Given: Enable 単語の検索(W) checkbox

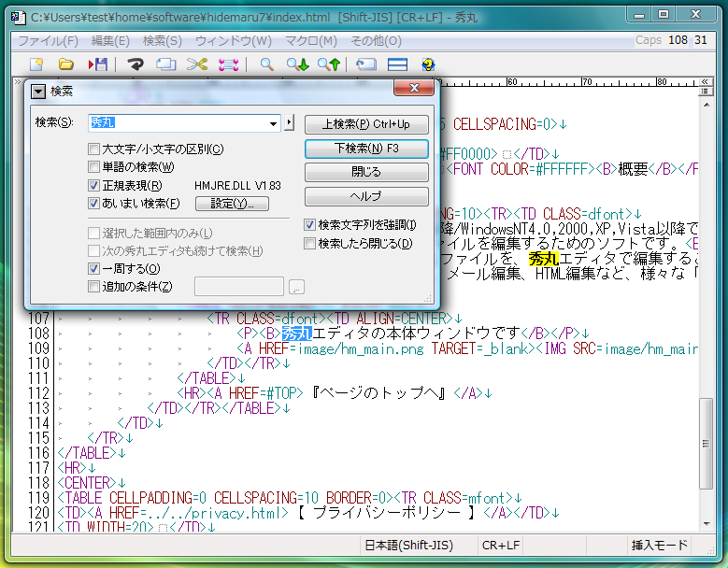Looking at the screenshot, I should (93, 167).
